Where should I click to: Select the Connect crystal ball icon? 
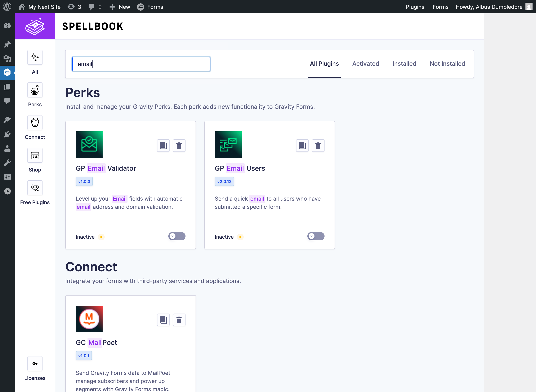(x=35, y=123)
